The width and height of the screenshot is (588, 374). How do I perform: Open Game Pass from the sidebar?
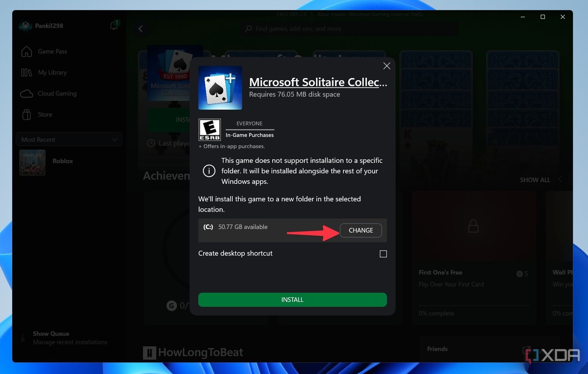tap(52, 51)
